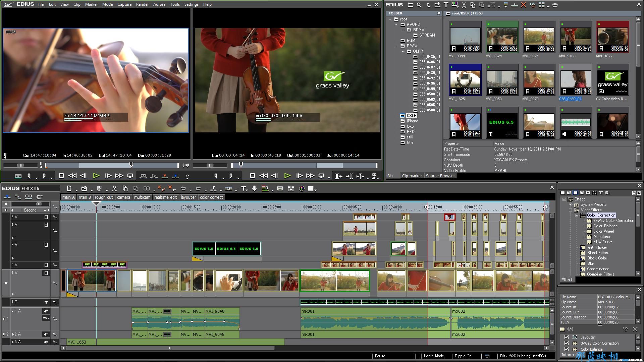644x362 pixels.
Task: Open the Source Browser tab
Action: point(440,176)
